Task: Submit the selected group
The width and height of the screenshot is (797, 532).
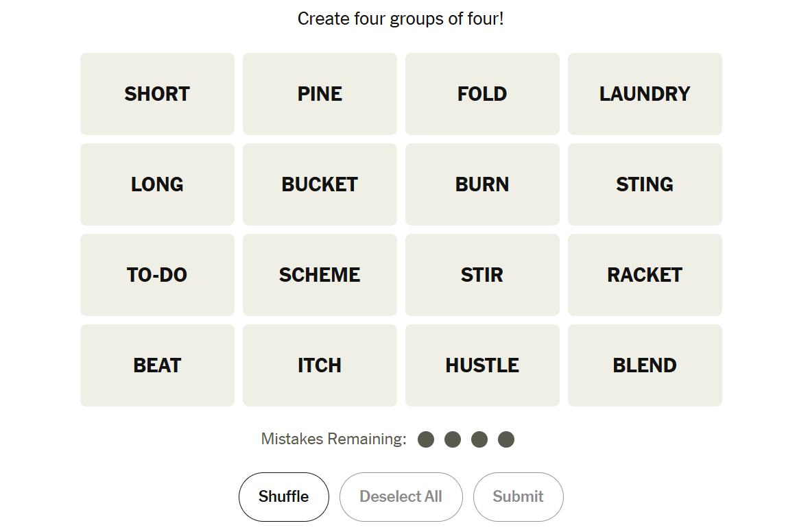Action: [519, 497]
